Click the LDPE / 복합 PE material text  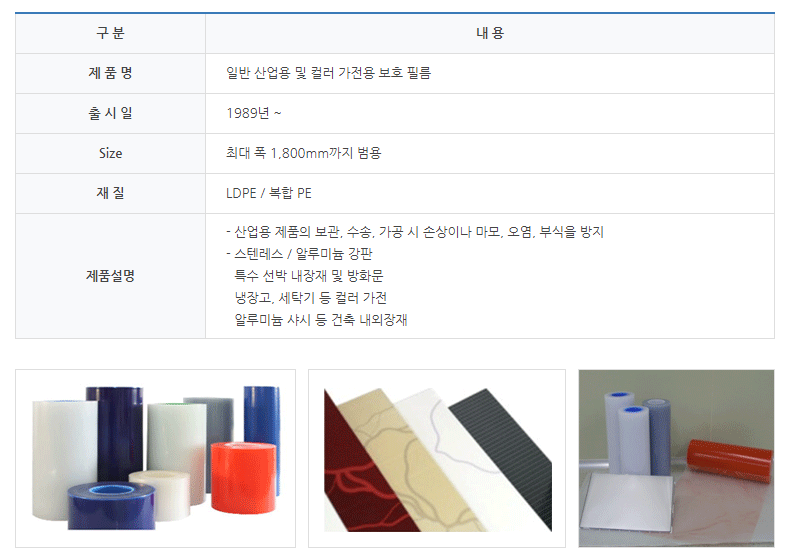[x=269, y=193]
